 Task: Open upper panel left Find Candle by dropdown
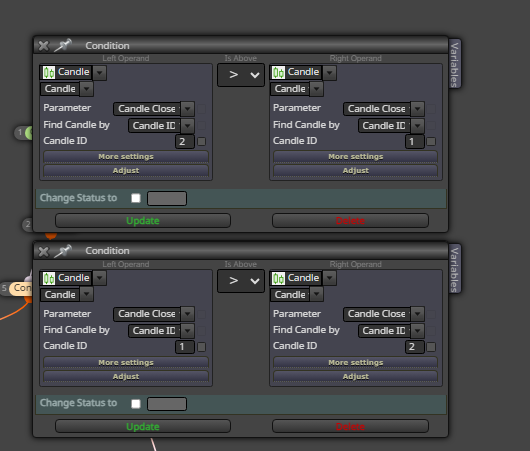[188, 126]
